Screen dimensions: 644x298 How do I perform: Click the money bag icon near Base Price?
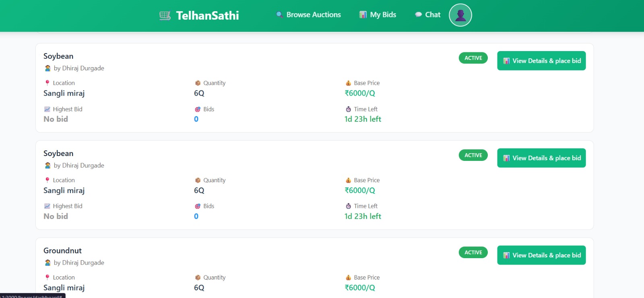point(349,83)
